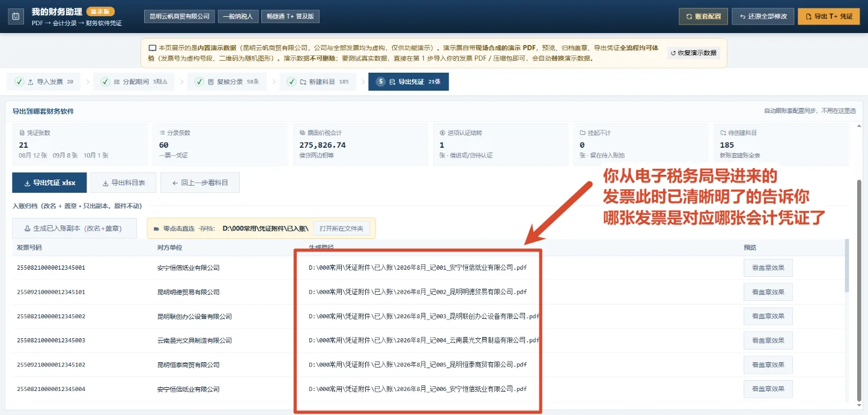Click 昆明联创办公设备有限公司 in 对方单位 column

point(195,316)
